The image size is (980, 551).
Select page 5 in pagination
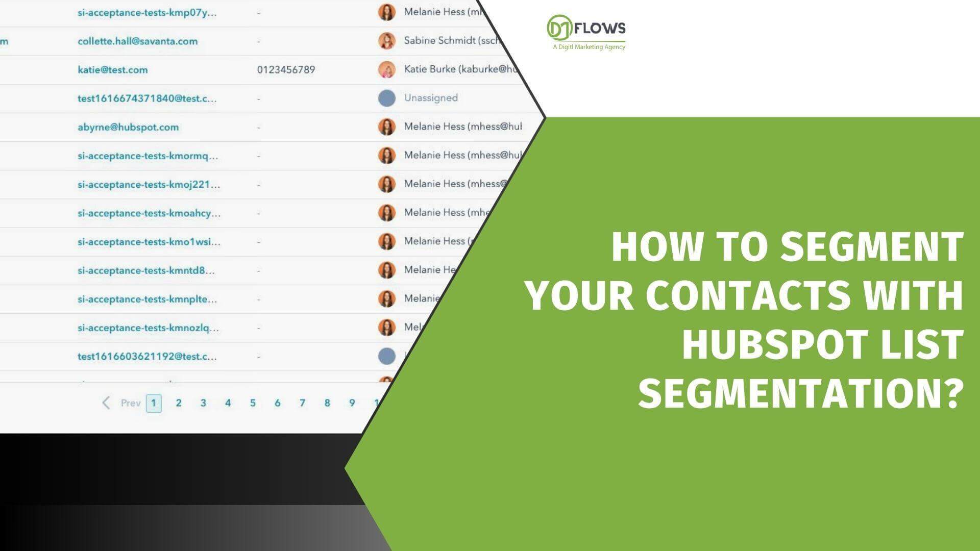coord(253,403)
